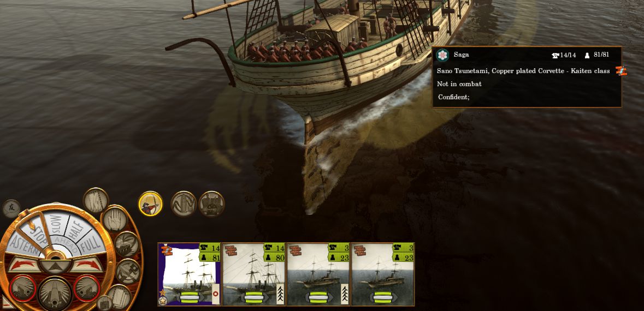Choose the ship boarding icon

pos(127,244)
